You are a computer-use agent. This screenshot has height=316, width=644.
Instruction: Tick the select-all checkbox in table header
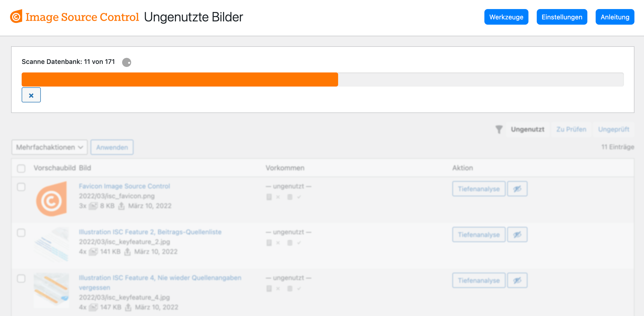point(21,168)
